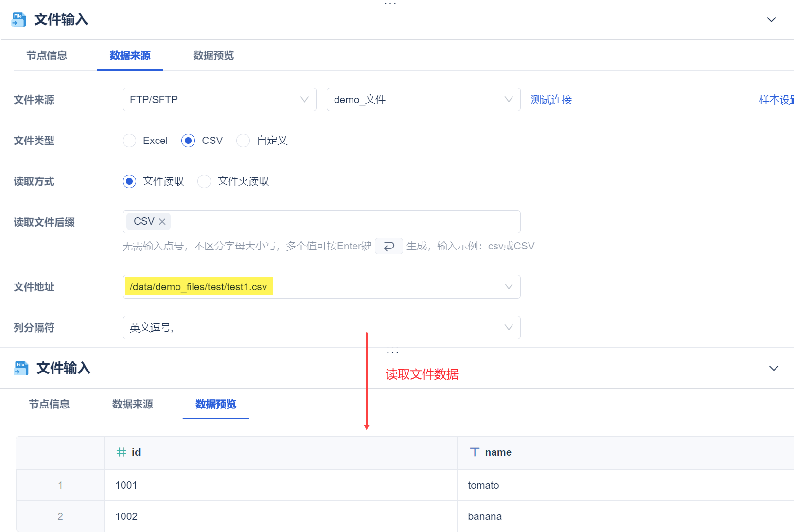
Task: Remove the CSV suffix tag
Action: (x=162, y=222)
